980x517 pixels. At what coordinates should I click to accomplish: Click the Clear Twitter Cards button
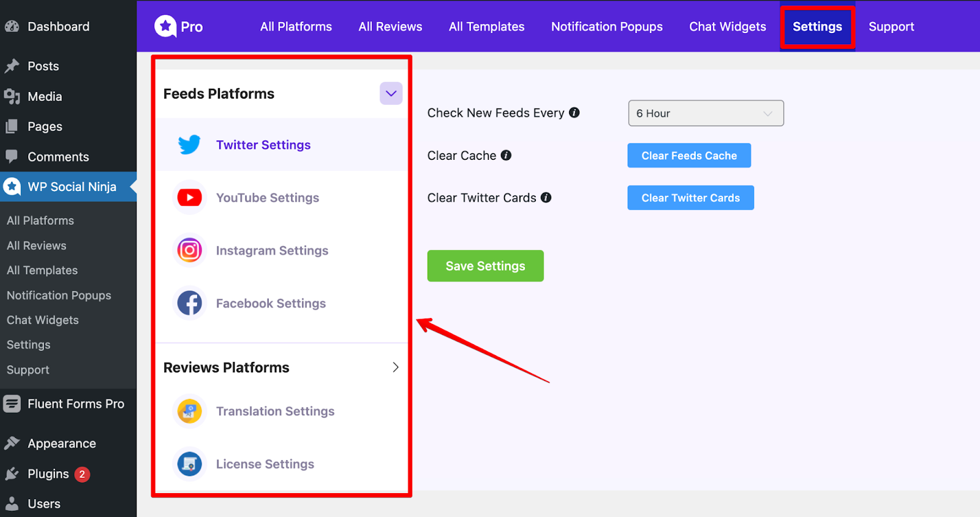690,198
